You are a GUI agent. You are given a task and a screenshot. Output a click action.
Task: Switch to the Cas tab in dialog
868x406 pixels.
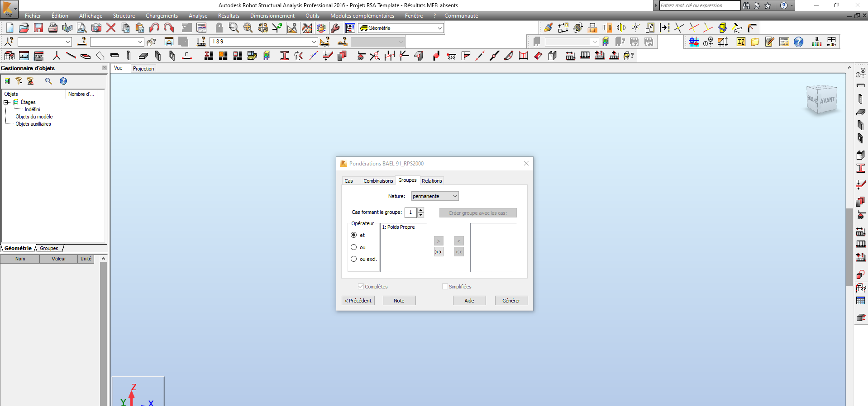pyautogui.click(x=349, y=181)
